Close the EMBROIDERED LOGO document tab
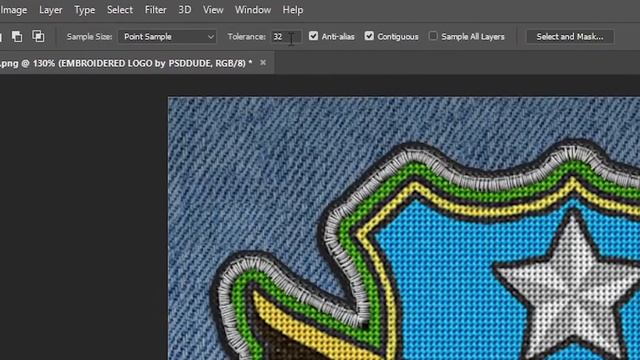Screen dimensions: 640x360 click(x=263, y=62)
